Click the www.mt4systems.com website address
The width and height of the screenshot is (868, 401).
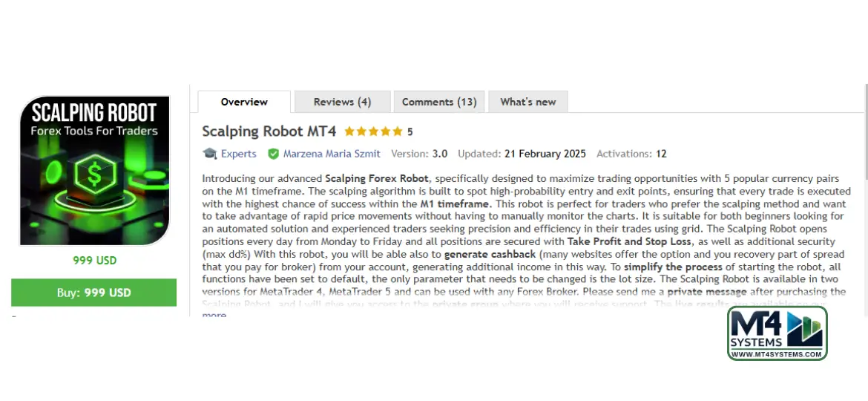[x=776, y=354]
